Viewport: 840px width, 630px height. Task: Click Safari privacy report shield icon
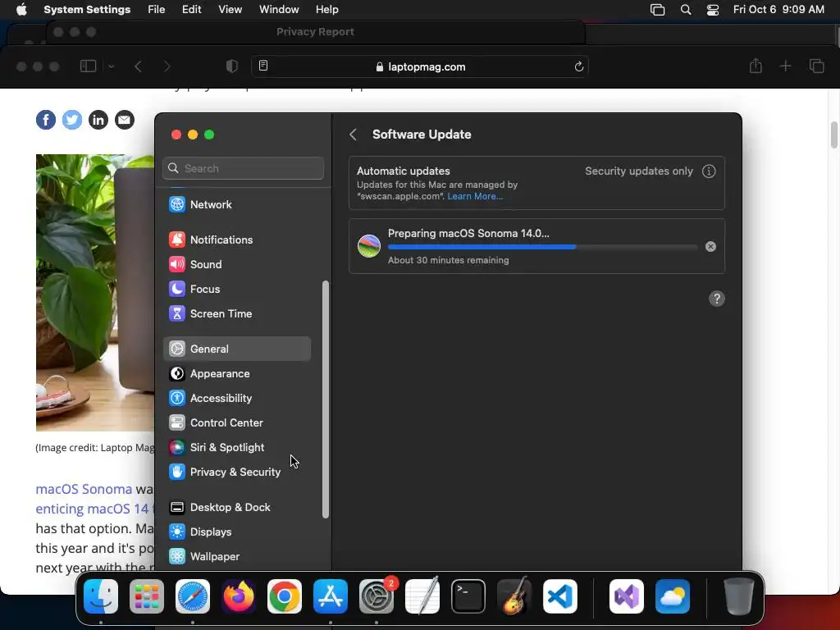click(231, 66)
